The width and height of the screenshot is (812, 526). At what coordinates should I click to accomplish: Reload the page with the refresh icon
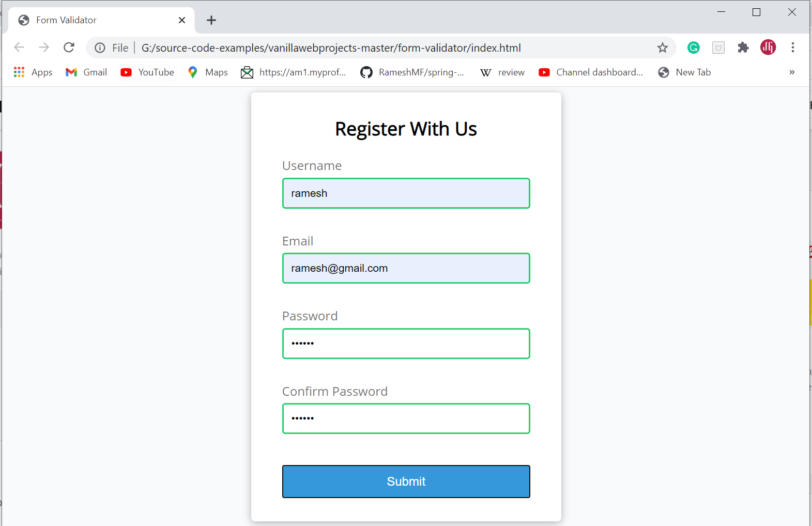[x=69, y=48]
